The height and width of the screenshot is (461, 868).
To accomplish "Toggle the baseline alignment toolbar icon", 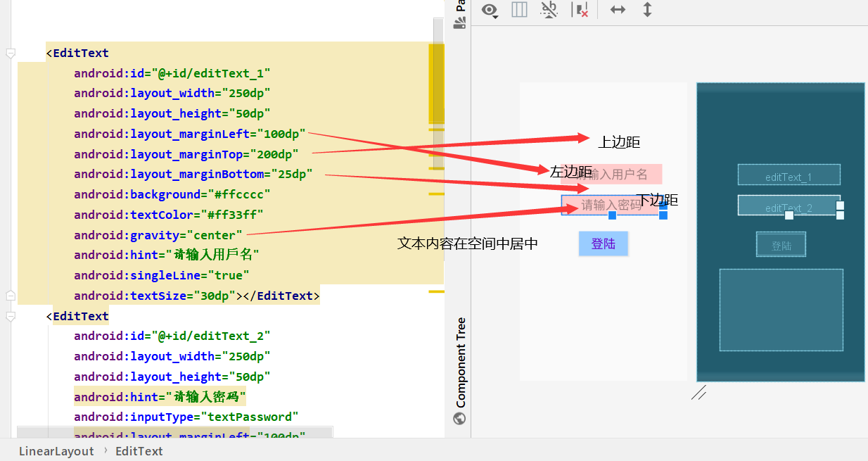I will click(549, 10).
